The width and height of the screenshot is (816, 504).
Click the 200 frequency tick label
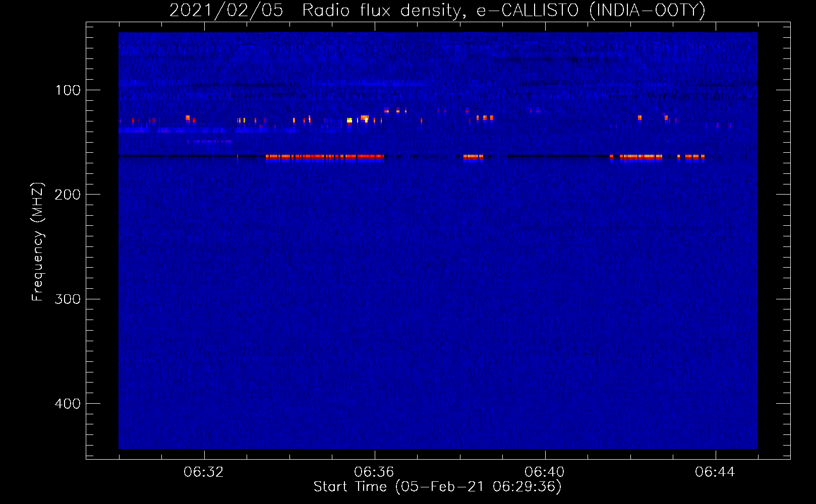pyautogui.click(x=68, y=195)
